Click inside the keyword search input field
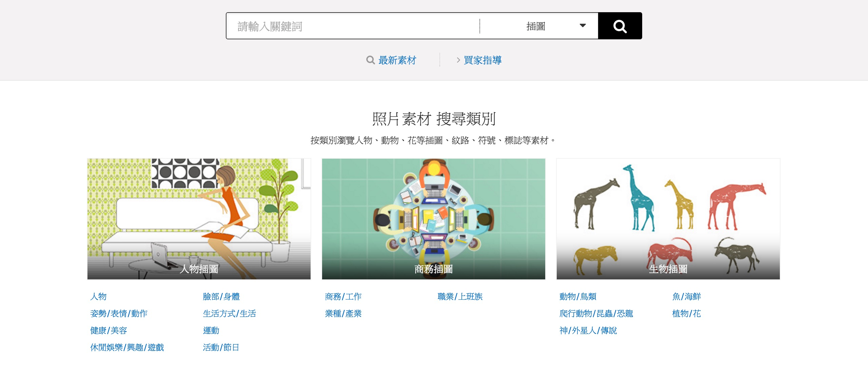Viewport: 868px width, 375px height. click(339, 25)
